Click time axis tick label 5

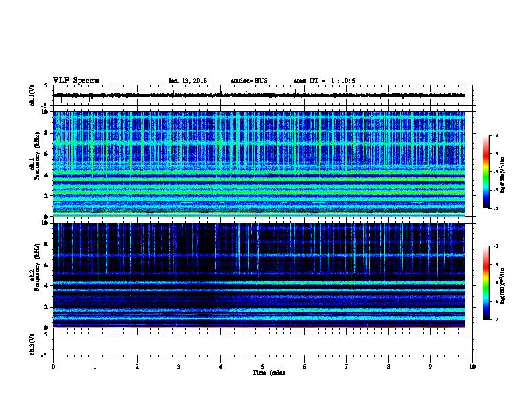(263, 367)
